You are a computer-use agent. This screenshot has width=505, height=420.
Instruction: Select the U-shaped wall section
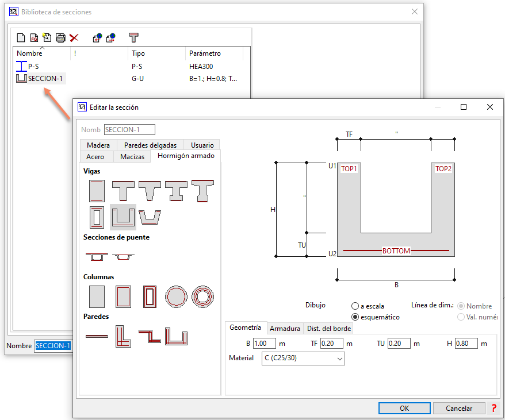(x=176, y=336)
